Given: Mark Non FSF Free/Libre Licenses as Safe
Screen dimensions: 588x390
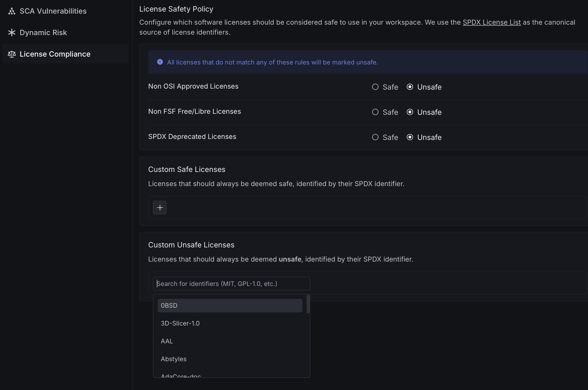Looking at the screenshot, I should coord(375,112).
